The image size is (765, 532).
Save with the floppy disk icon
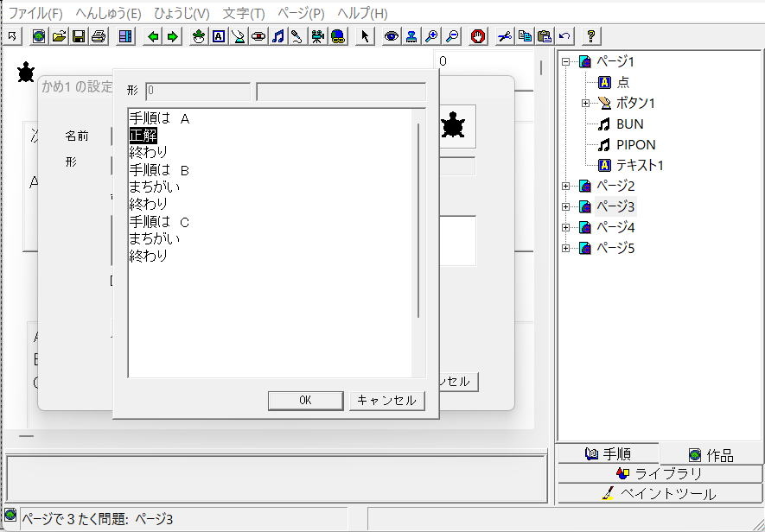click(79, 36)
